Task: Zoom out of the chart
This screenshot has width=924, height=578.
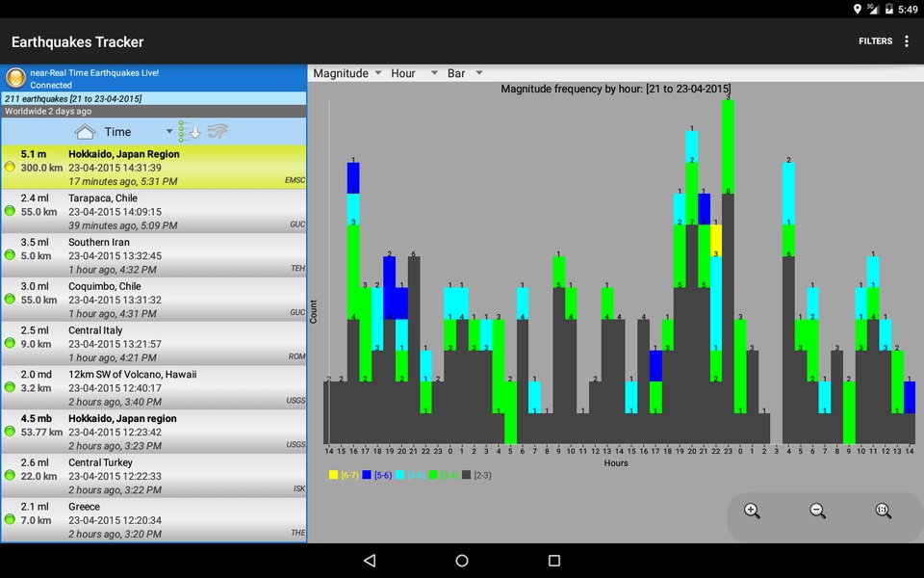Action: 817,511
